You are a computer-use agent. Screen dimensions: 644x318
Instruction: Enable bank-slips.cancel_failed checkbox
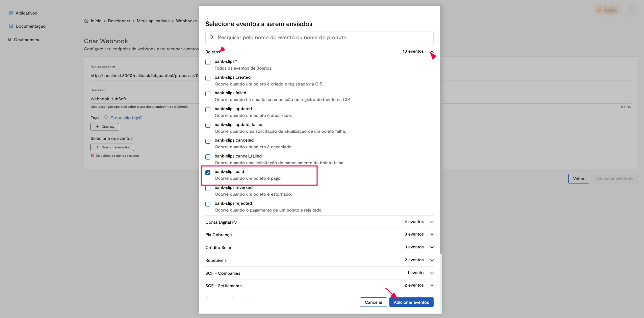pyautogui.click(x=208, y=157)
